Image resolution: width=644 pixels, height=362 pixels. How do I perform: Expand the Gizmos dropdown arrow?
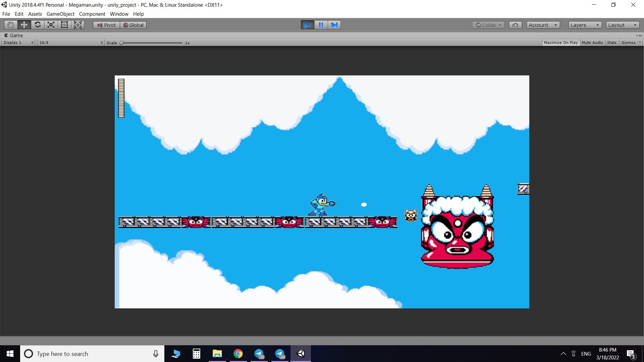point(640,43)
